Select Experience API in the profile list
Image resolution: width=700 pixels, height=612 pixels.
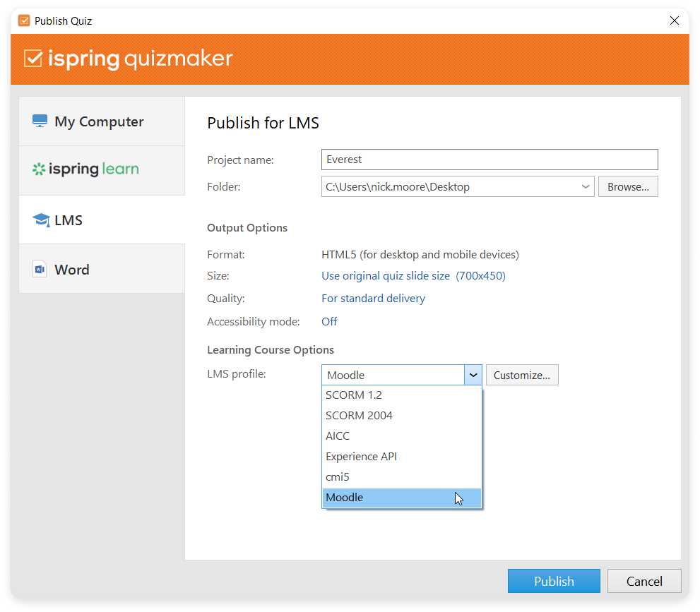coord(401,456)
